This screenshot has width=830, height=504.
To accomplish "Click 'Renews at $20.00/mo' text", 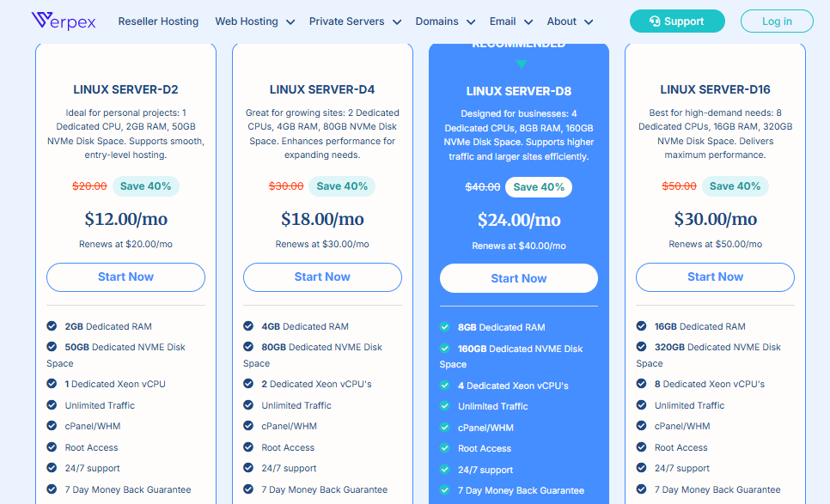I will coord(126,244).
